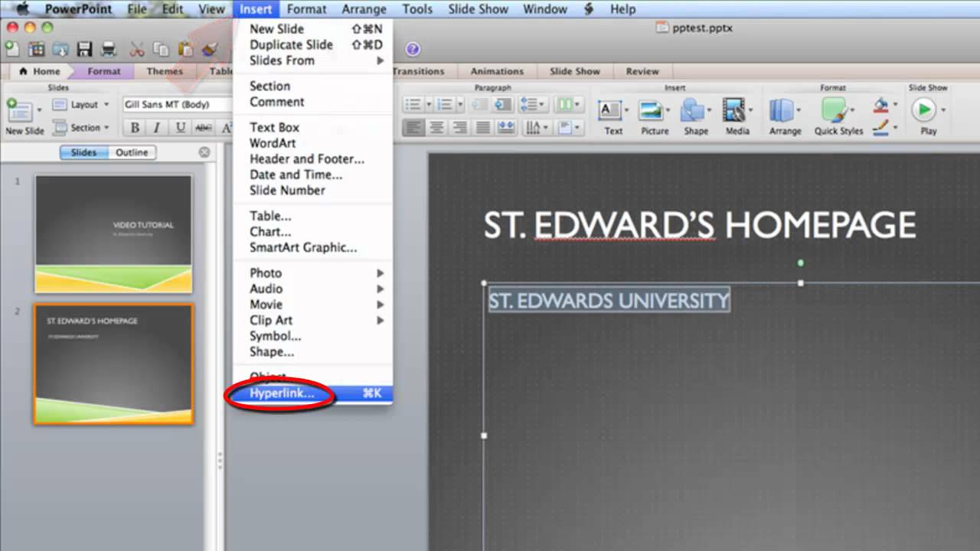Select SmartArt Graphic... menu entry
This screenshot has width=980, height=551.
pos(312,247)
